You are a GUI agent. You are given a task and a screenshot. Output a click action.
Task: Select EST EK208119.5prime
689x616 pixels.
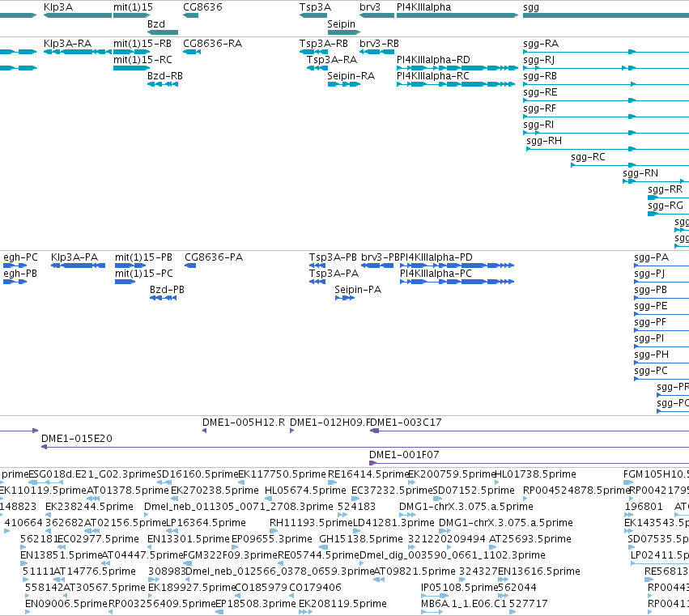(x=342, y=604)
